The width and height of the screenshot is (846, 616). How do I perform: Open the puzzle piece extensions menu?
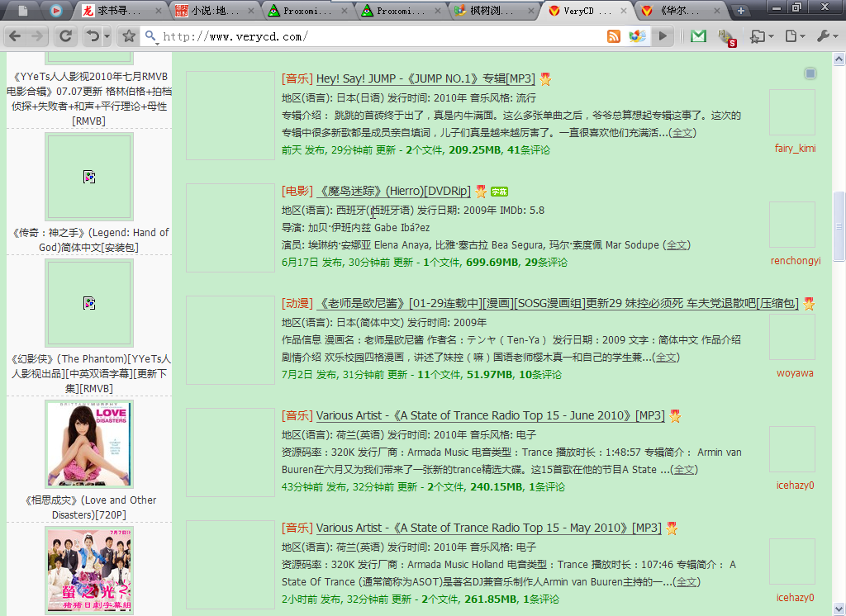pyautogui.click(x=761, y=36)
